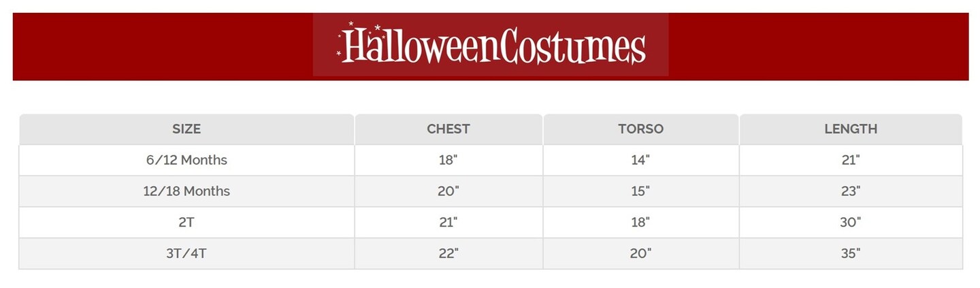980x288 pixels.
Task: Select the 30" length measurement cell
Action: point(851,223)
